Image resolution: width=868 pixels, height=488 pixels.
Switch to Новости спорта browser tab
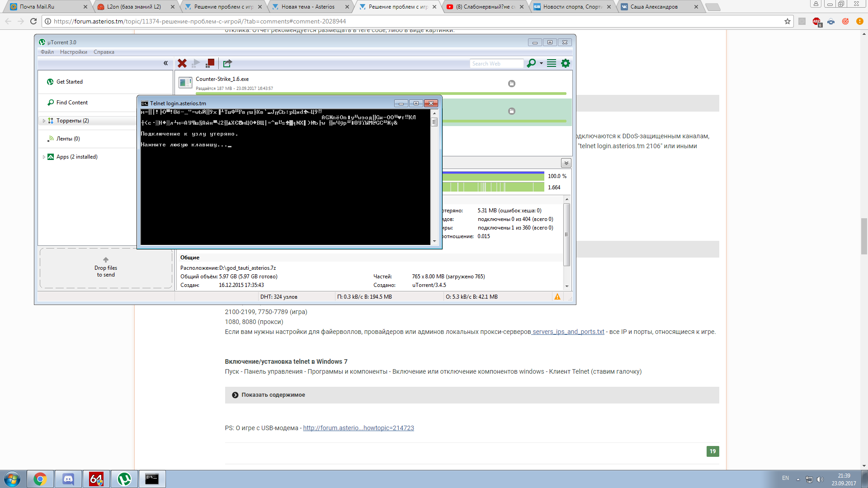click(x=572, y=7)
